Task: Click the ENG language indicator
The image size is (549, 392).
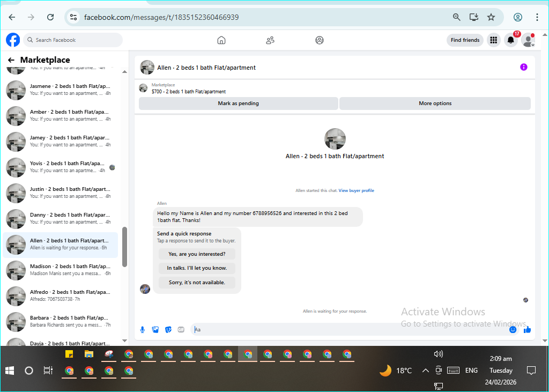Action: pyautogui.click(x=471, y=370)
